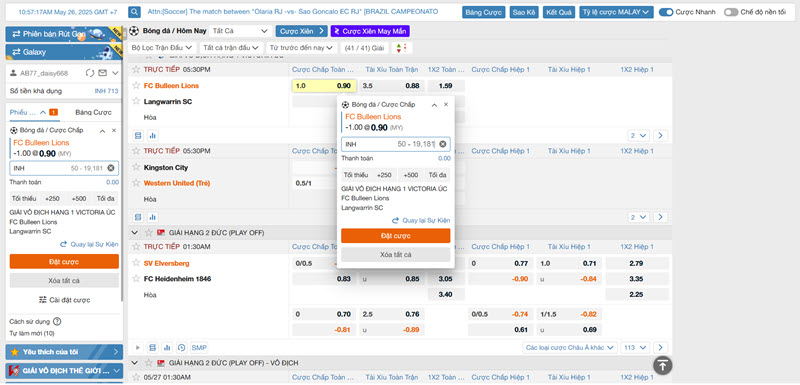Switch to Galaxy version
This screenshot has height=385, width=800.
click(x=64, y=52)
